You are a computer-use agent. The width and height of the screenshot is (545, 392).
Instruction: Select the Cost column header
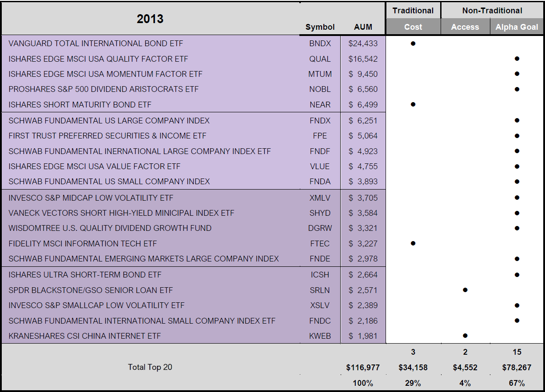click(x=413, y=27)
